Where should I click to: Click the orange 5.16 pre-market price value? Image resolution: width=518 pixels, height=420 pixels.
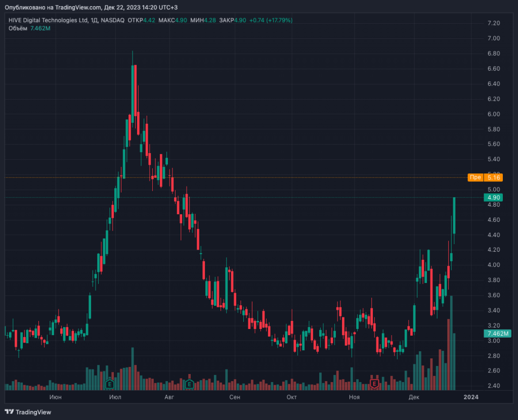click(494, 177)
